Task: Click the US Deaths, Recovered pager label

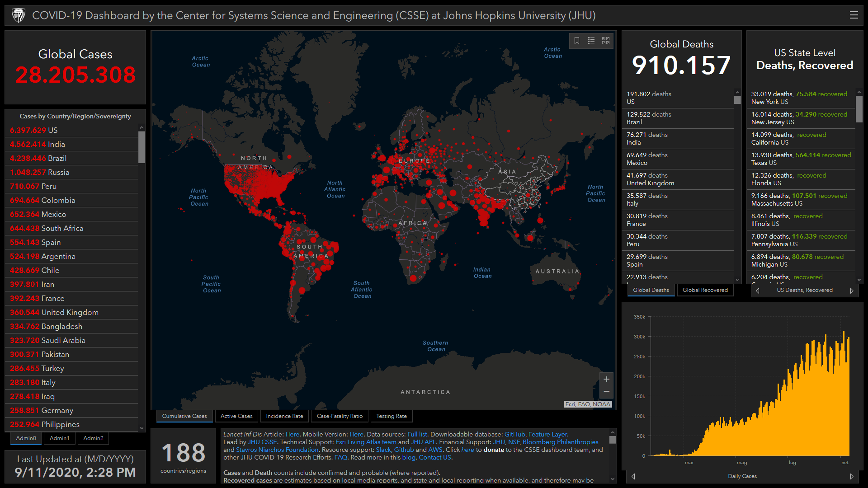Action: tap(805, 290)
